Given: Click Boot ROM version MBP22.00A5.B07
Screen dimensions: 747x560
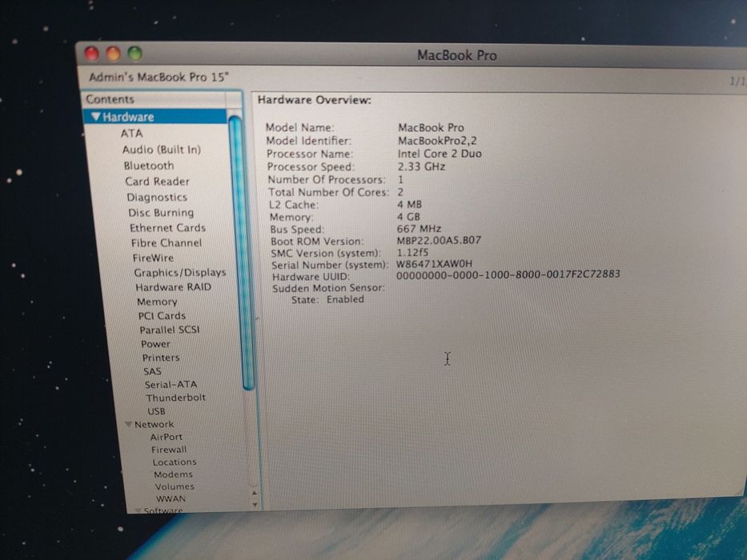Looking at the screenshot, I should (439, 241).
